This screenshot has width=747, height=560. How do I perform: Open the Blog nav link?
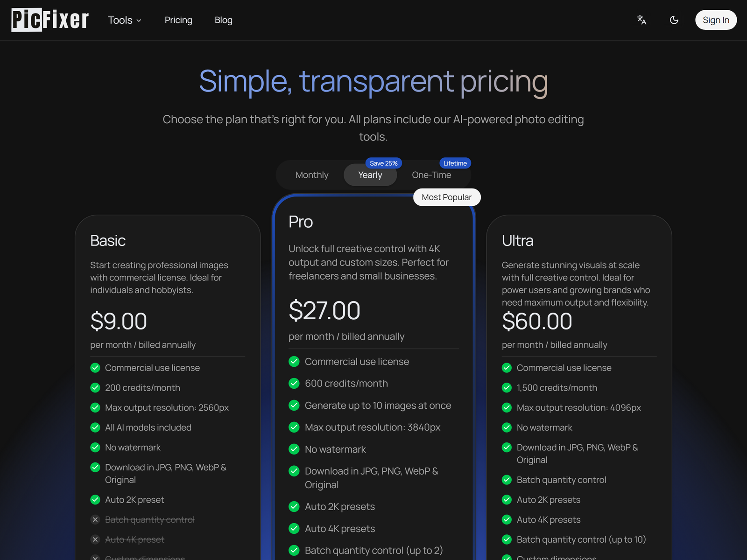[223, 20]
